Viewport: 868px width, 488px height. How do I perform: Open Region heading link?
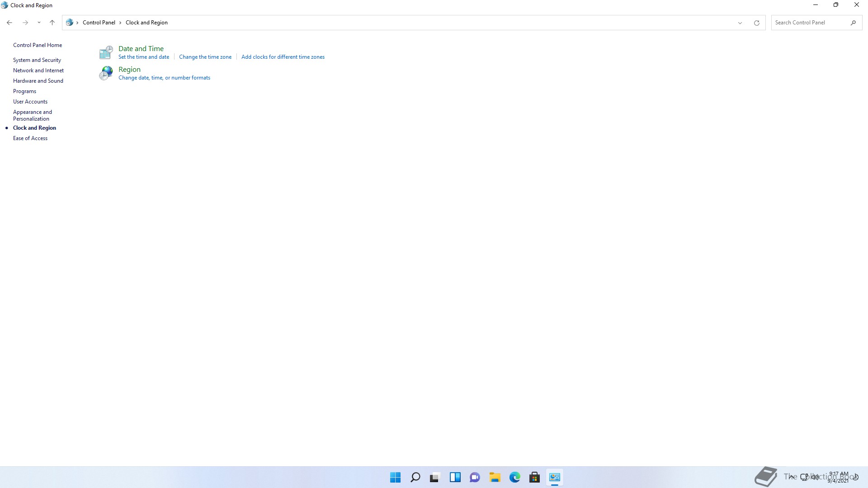click(129, 69)
